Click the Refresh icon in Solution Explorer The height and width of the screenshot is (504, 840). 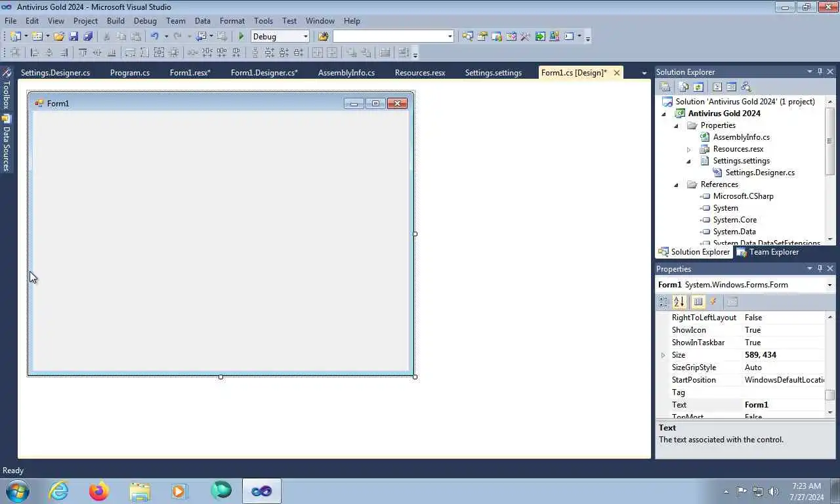point(698,87)
